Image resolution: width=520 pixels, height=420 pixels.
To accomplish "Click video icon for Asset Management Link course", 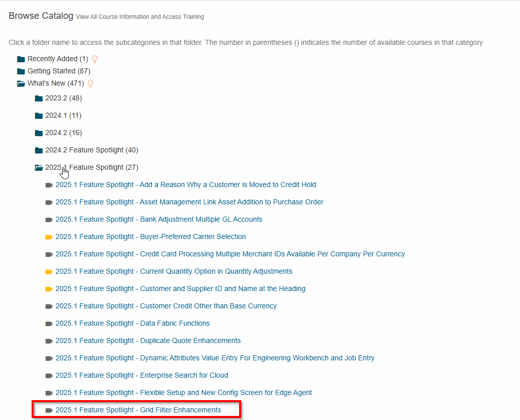I will (49, 202).
